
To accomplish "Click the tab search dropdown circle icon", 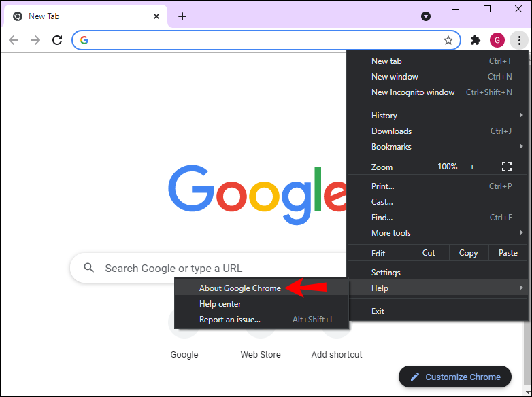I will pos(426,16).
